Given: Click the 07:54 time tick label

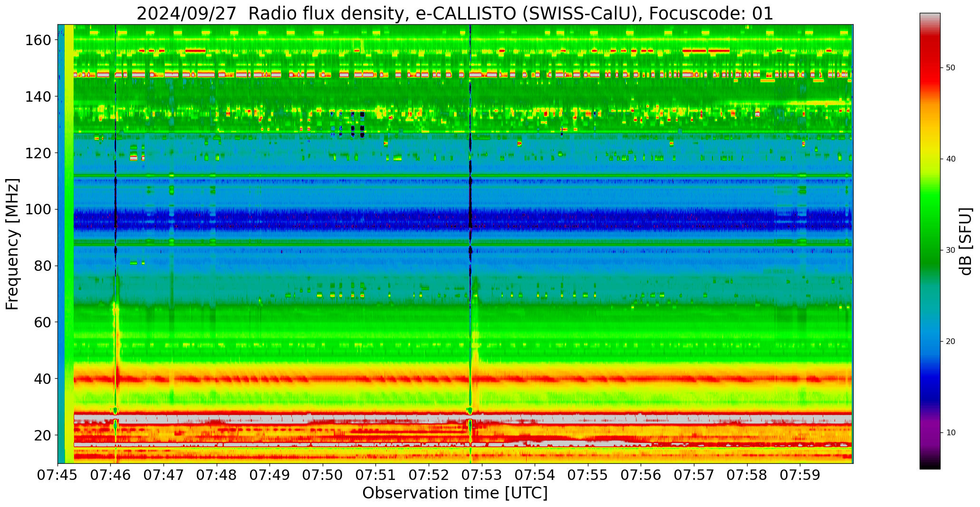Looking at the screenshot, I should coord(535,475).
